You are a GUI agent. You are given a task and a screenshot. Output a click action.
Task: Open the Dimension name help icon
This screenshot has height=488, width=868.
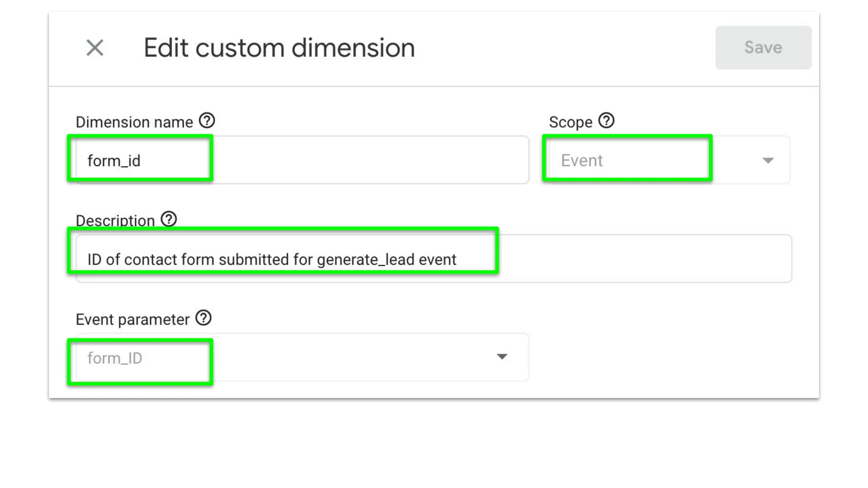(x=207, y=121)
